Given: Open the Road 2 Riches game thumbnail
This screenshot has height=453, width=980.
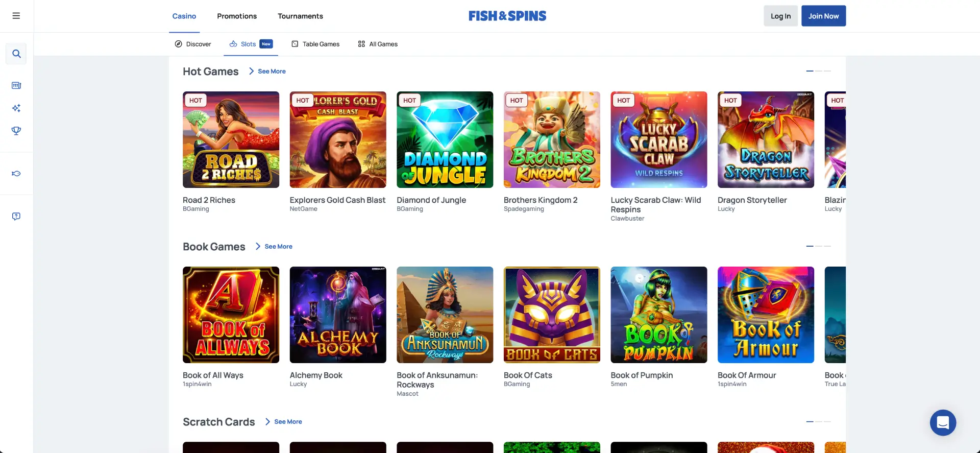Looking at the screenshot, I should click(x=231, y=139).
